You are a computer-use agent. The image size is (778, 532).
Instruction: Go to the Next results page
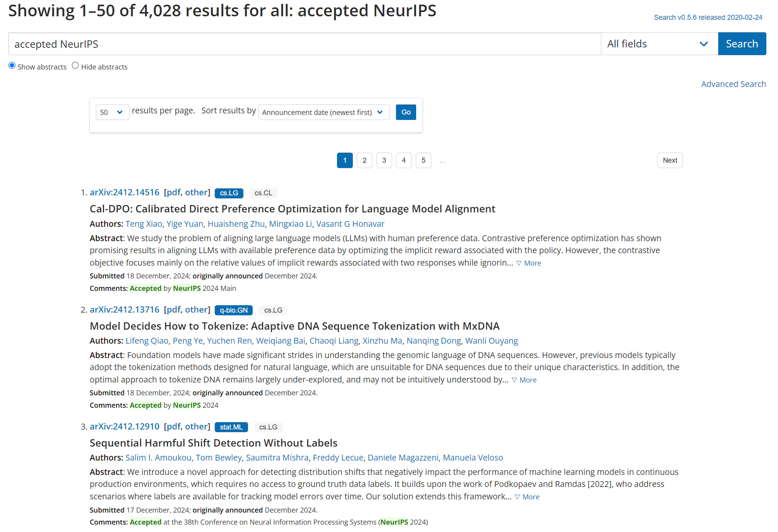click(x=670, y=160)
